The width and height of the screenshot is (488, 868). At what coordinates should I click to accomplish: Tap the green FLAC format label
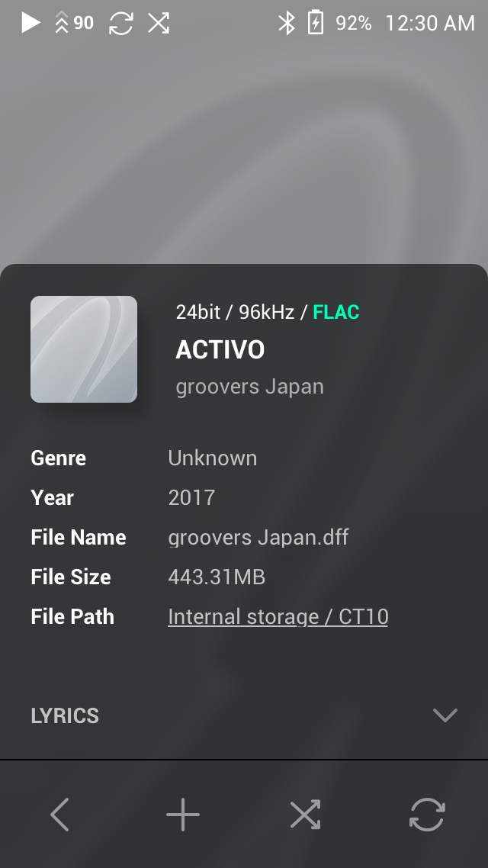tap(336, 312)
